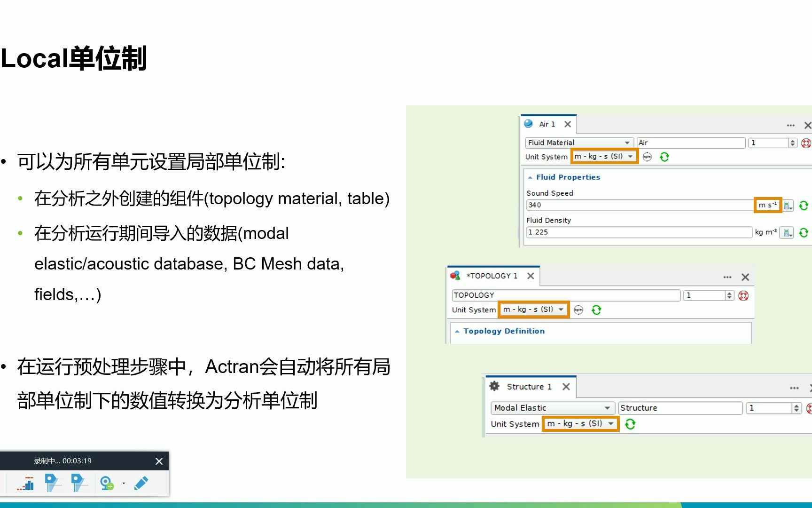Click the *TOPOLOGY 1 panel icon
Image resolution: width=812 pixels, height=508 pixels.
point(455,276)
